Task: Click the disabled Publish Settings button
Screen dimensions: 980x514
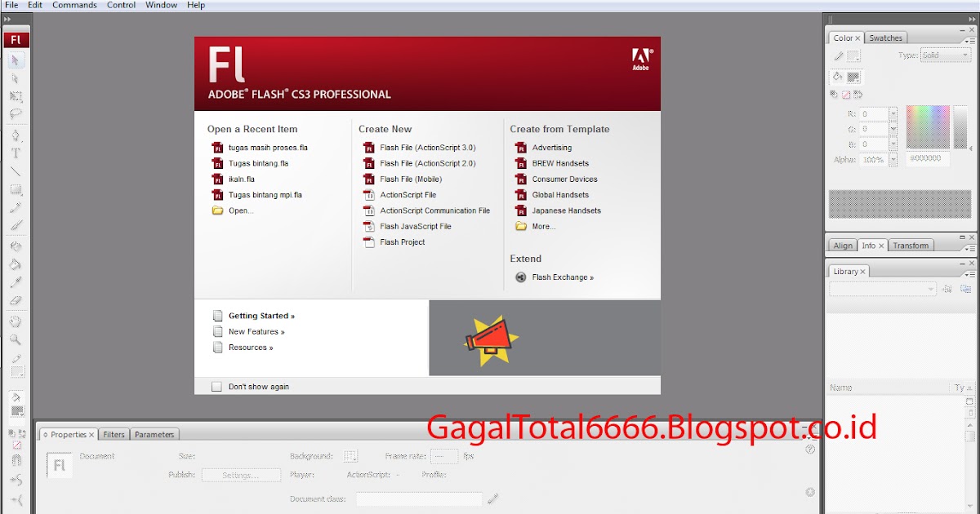Action: click(x=241, y=475)
